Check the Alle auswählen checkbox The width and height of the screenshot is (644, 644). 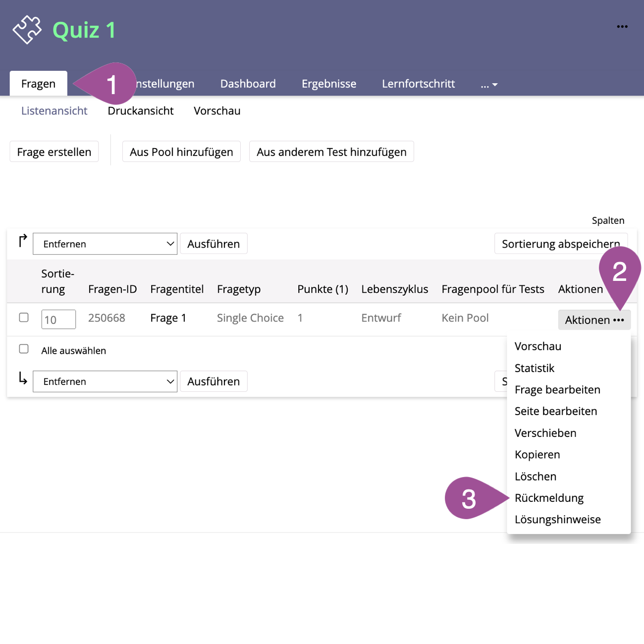[x=24, y=349]
